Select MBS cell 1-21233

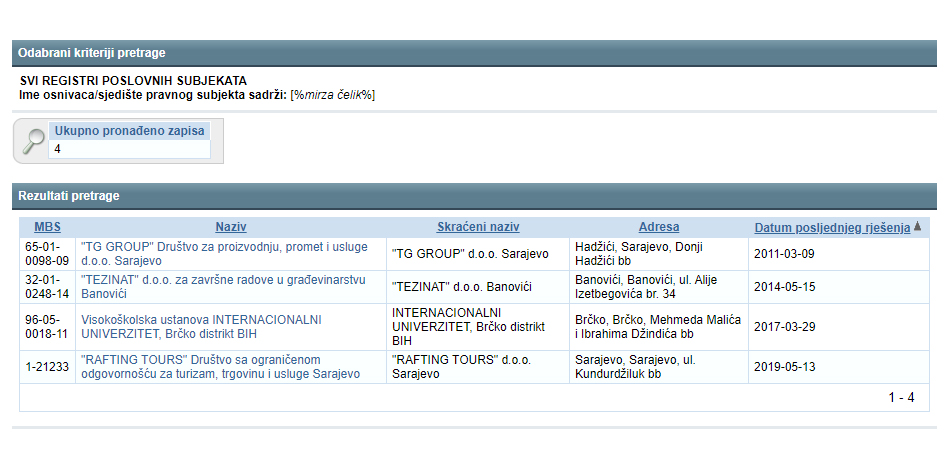47,367
